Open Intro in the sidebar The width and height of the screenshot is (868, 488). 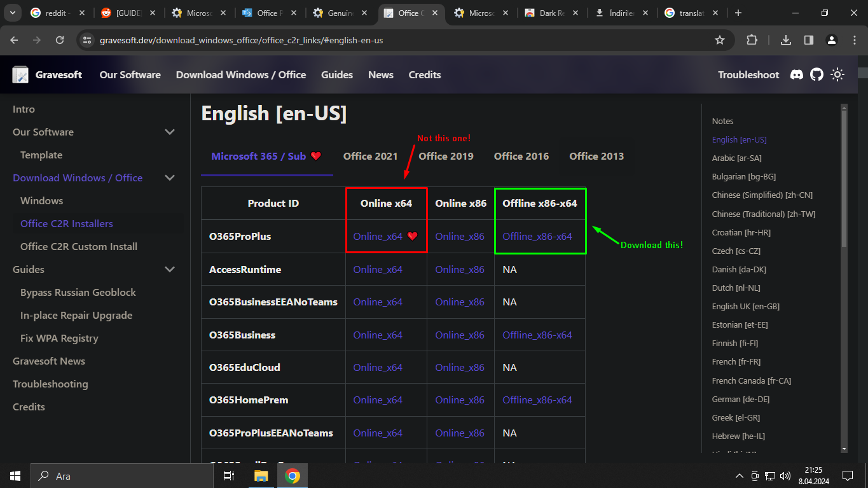point(24,109)
